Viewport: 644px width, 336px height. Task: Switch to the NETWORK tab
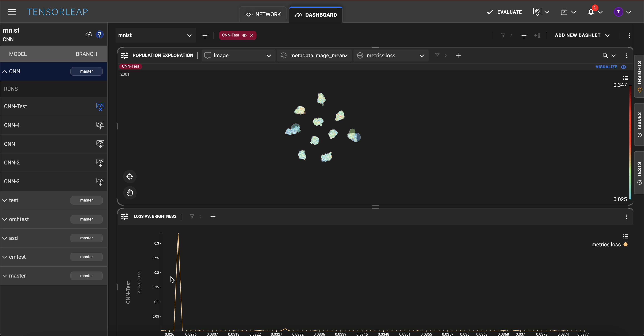click(263, 15)
